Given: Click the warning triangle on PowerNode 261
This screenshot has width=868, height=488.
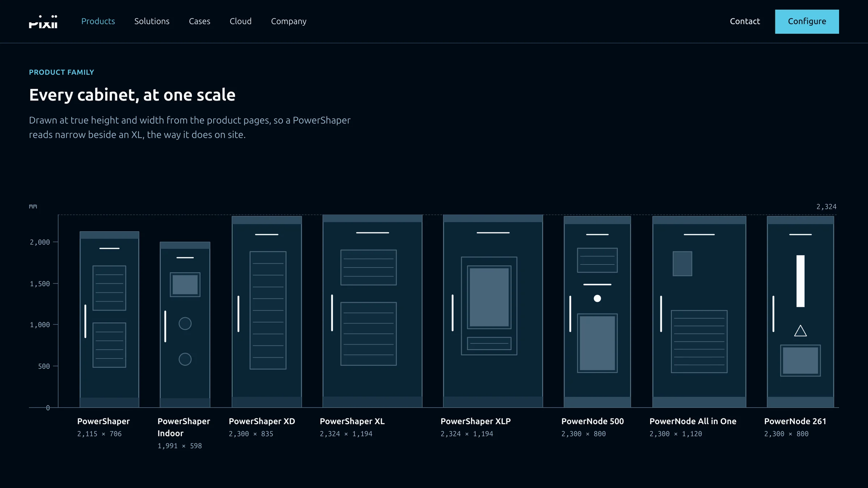Looking at the screenshot, I should [x=800, y=331].
